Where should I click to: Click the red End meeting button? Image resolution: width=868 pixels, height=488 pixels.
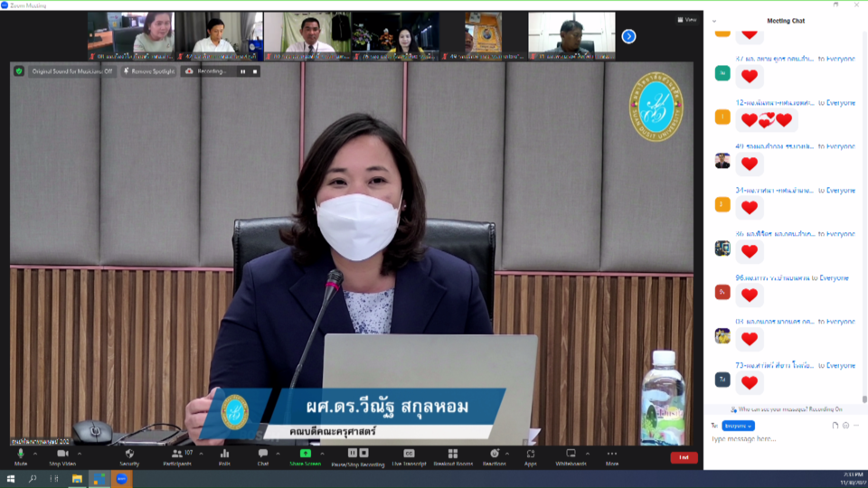coord(684,457)
